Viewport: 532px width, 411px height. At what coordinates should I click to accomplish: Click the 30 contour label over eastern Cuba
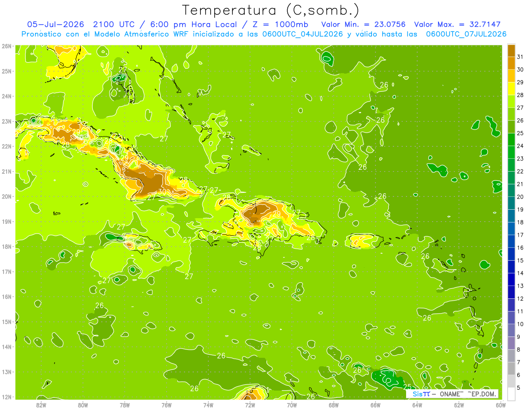(163, 191)
